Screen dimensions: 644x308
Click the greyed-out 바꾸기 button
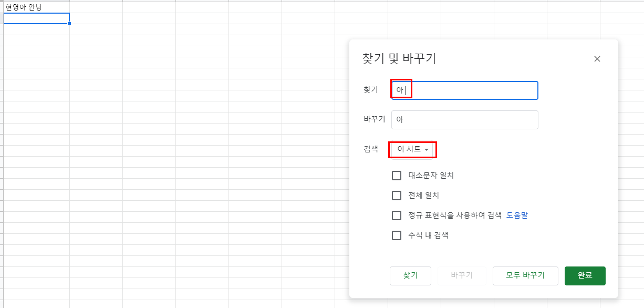point(462,275)
